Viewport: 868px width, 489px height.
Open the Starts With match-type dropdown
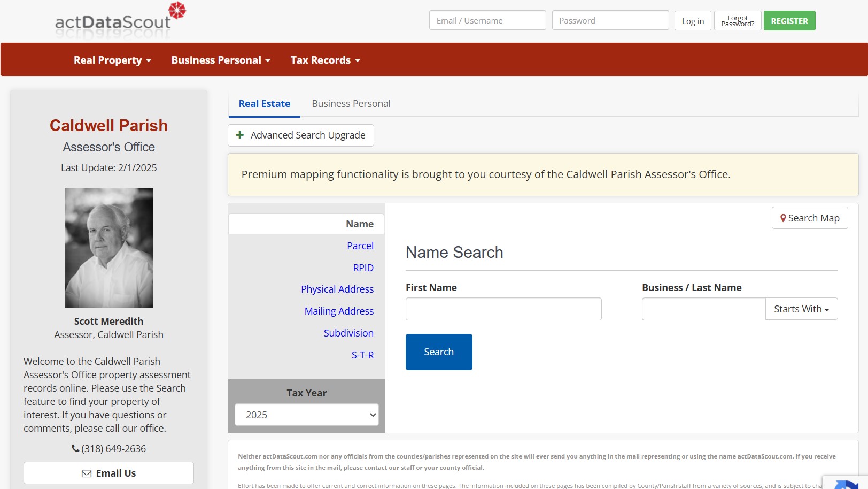801,309
